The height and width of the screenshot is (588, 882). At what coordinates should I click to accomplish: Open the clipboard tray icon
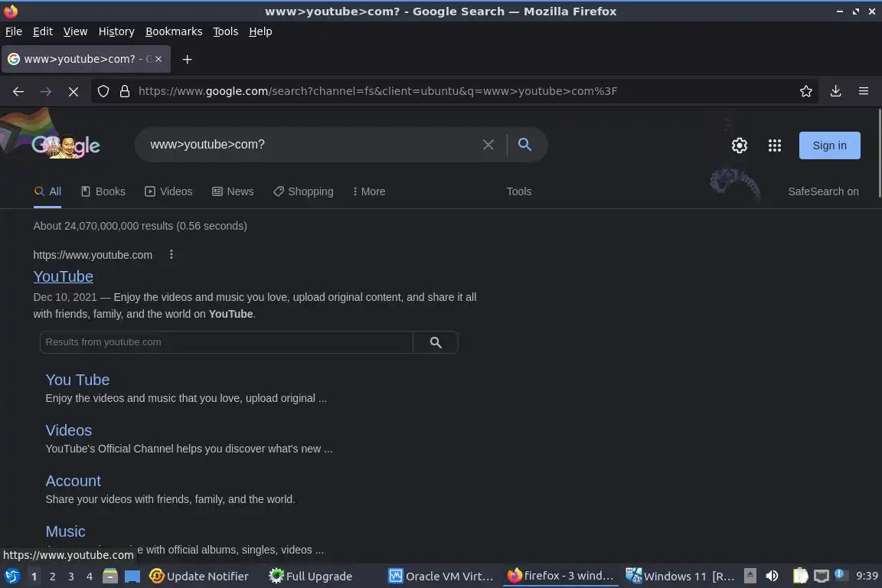click(x=800, y=576)
